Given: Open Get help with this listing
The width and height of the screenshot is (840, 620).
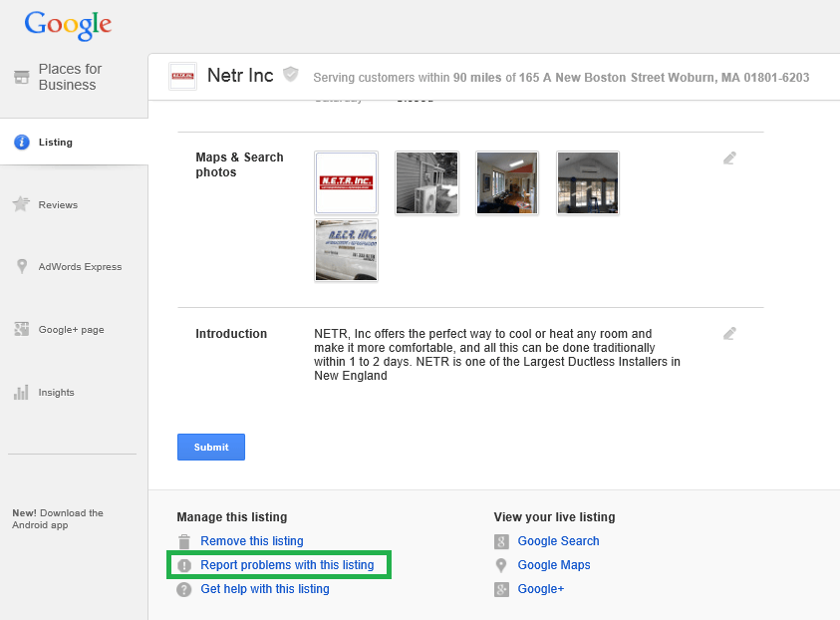Looking at the screenshot, I should pyautogui.click(x=264, y=589).
